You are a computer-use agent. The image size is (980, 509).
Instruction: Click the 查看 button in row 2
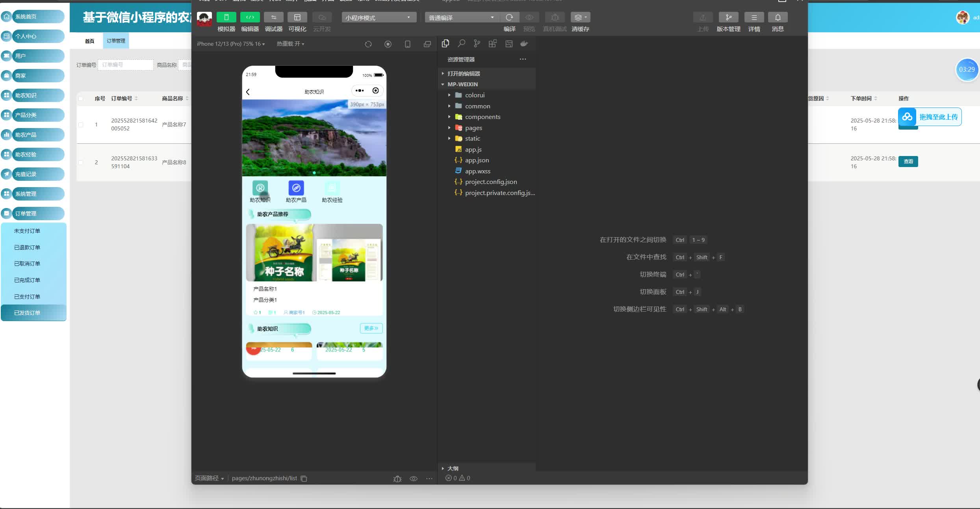coord(908,162)
